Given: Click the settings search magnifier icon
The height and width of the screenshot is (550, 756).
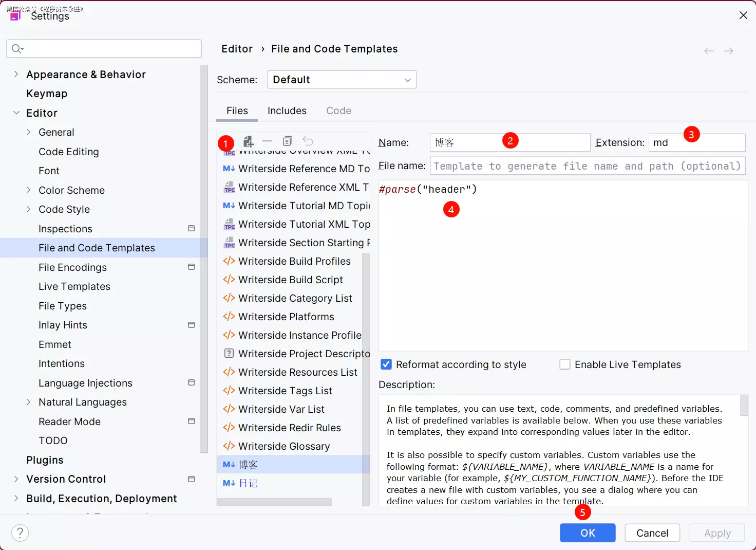Looking at the screenshot, I should [x=17, y=49].
